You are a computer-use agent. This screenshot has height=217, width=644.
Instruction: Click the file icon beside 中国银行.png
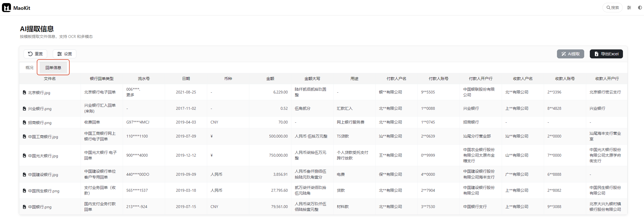[24, 207]
